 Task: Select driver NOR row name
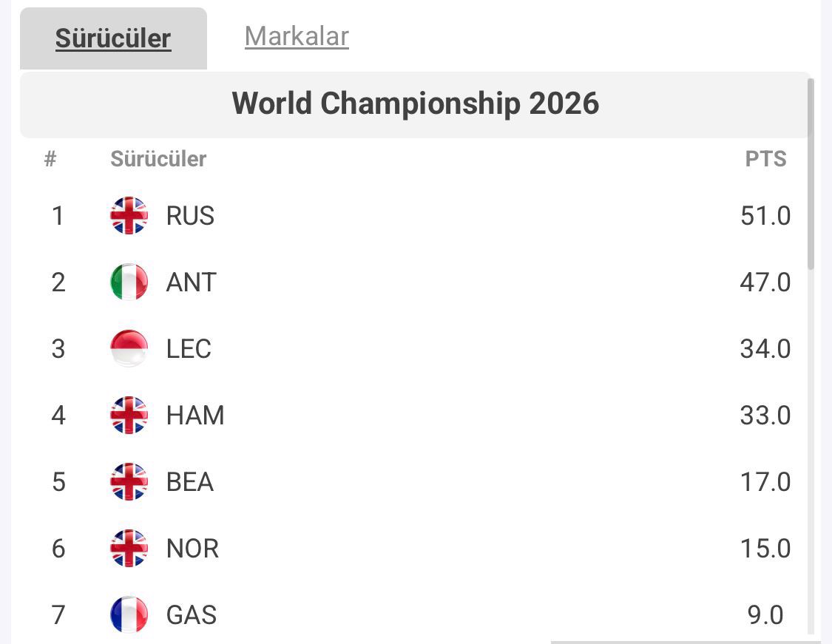[x=192, y=549]
